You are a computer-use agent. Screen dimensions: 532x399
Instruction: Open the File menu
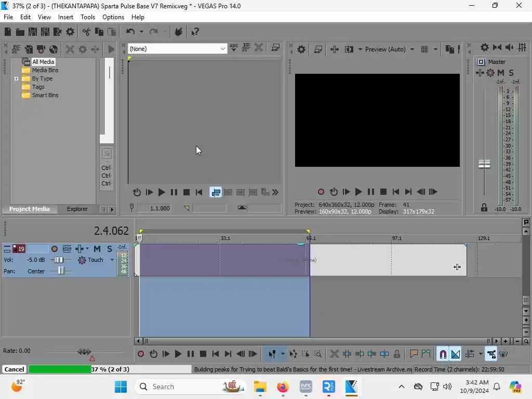(x=8, y=17)
